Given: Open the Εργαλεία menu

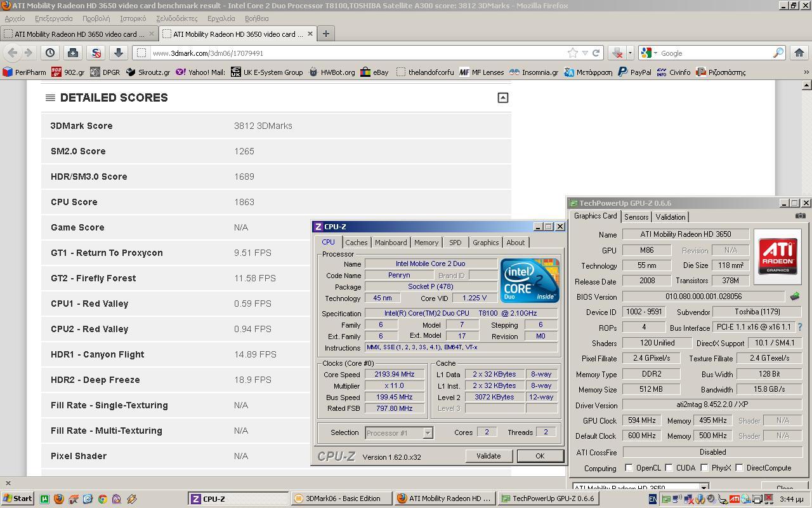Looking at the screenshot, I should point(221,18).
